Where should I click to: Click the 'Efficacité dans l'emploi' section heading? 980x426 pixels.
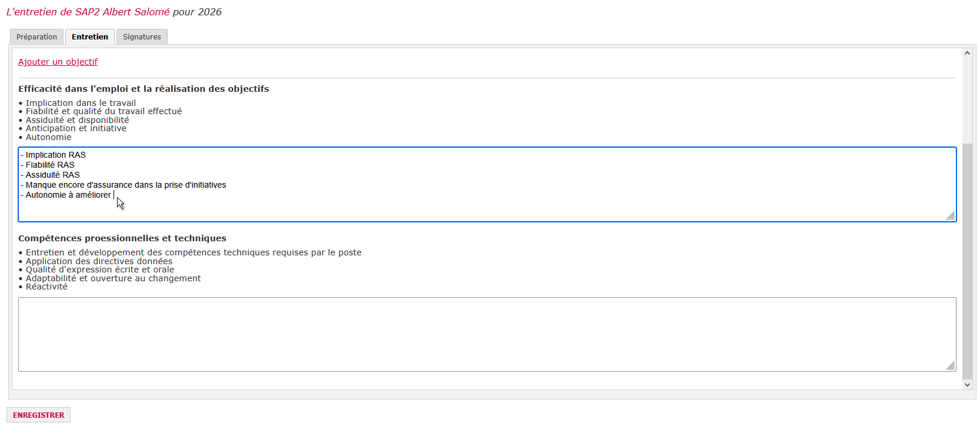tap(144, 89)
